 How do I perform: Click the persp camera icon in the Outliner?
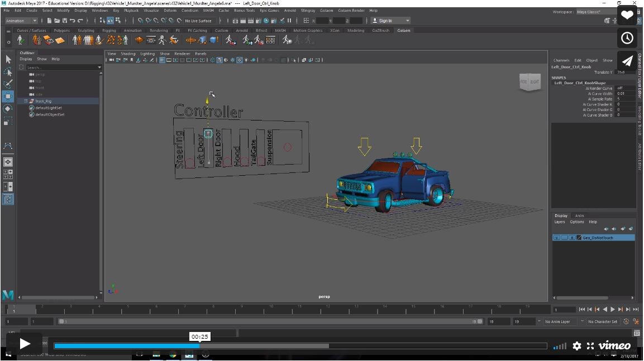32,74
